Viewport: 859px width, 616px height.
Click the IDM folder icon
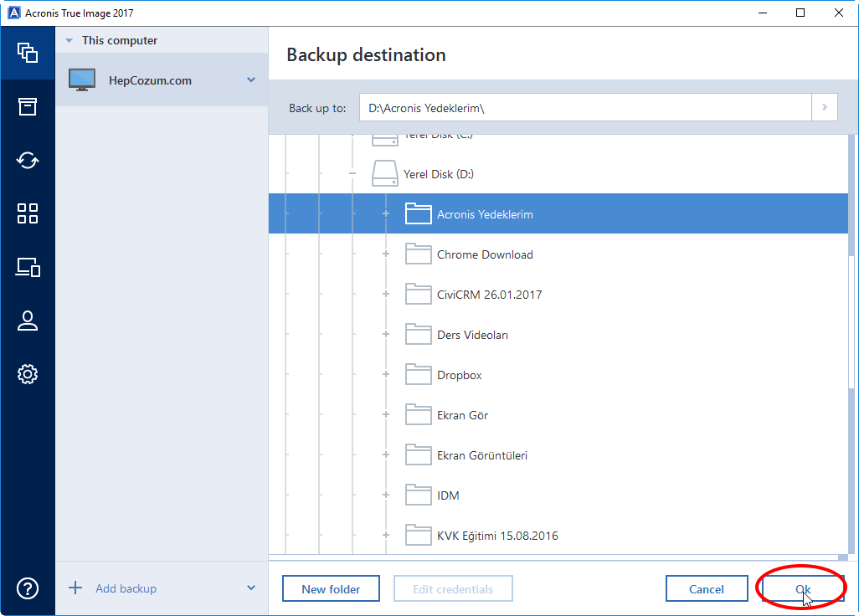click(x=418, y=495)
